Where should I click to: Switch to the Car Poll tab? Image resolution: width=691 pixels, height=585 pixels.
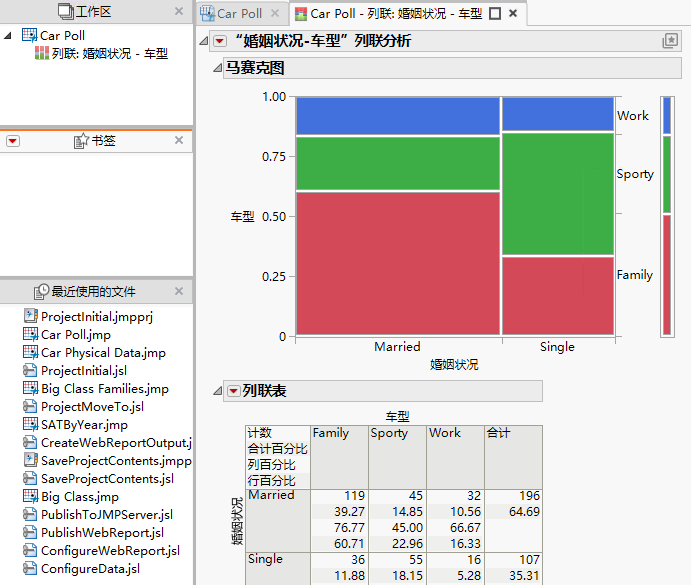239,14
